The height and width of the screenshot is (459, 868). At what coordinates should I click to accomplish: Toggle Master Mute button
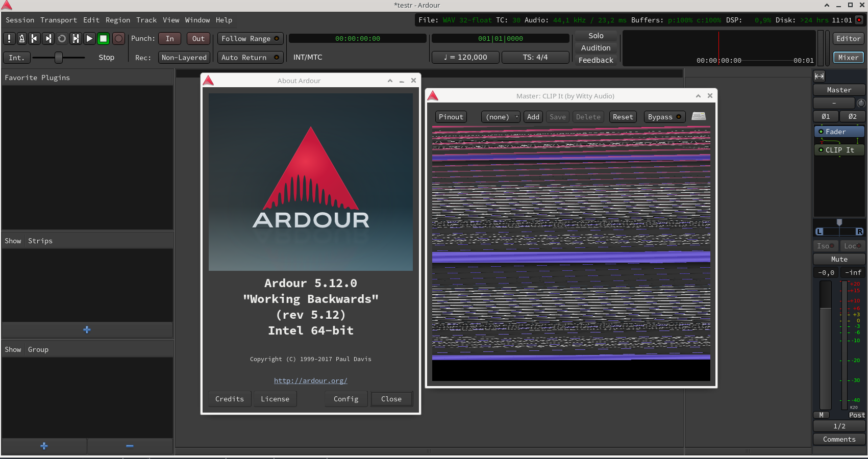[839, 259]
